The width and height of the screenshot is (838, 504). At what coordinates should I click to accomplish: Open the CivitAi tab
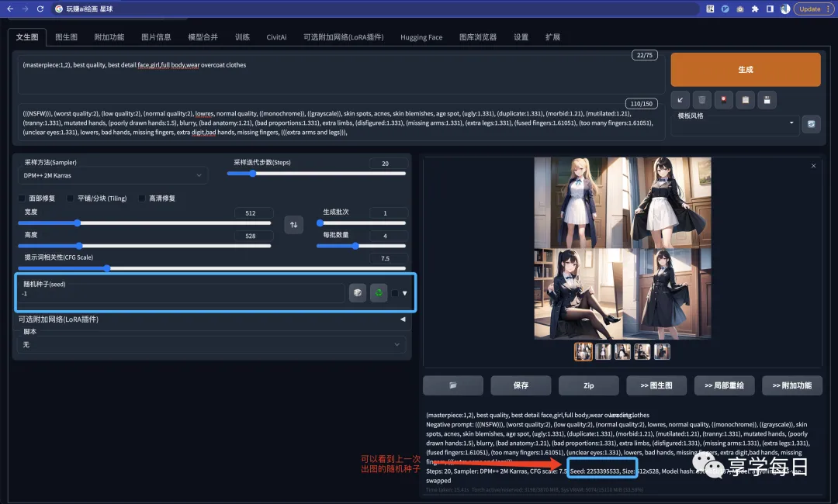tap(276, 37)
